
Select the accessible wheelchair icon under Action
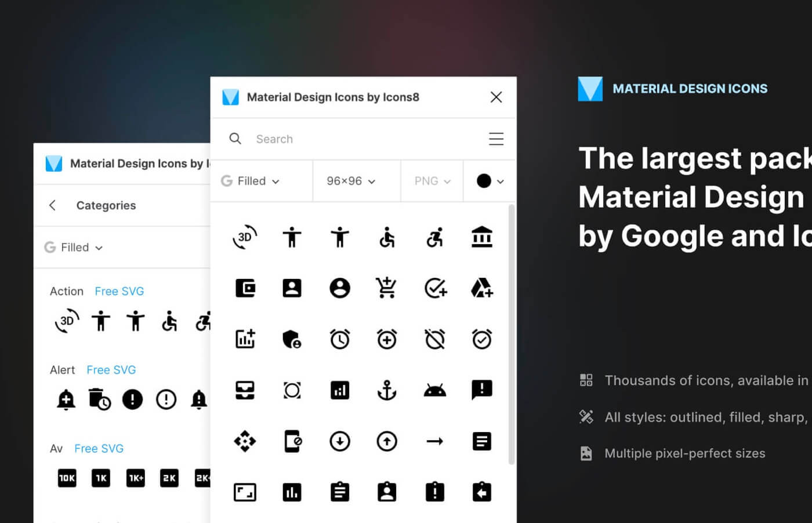(169, 321)
